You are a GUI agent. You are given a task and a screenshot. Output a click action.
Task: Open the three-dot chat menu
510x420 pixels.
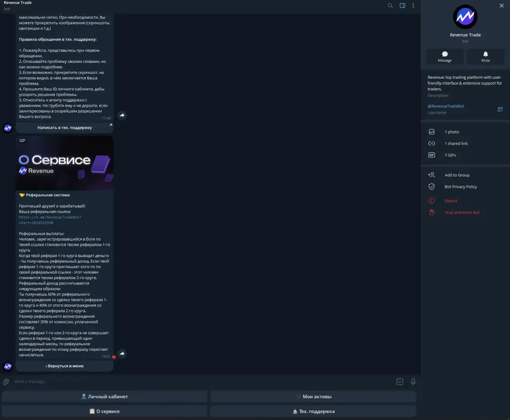(x=413, y=5)
